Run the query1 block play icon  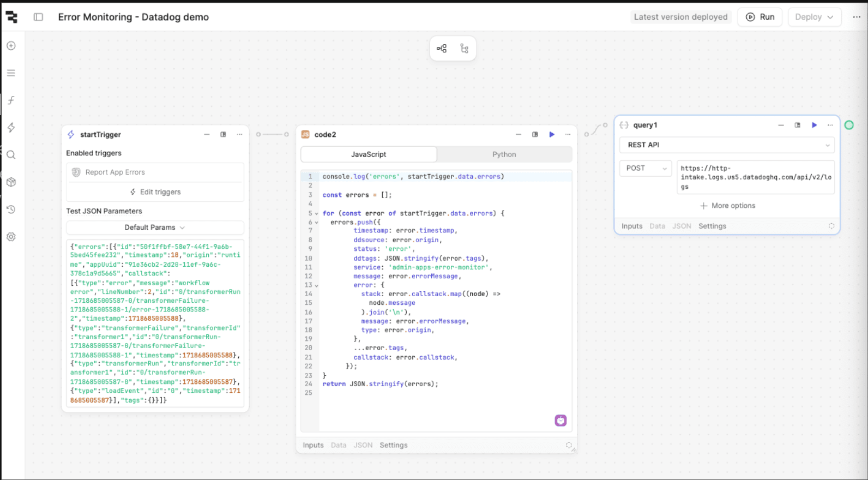pyautogui.click(x=814, y=125)
